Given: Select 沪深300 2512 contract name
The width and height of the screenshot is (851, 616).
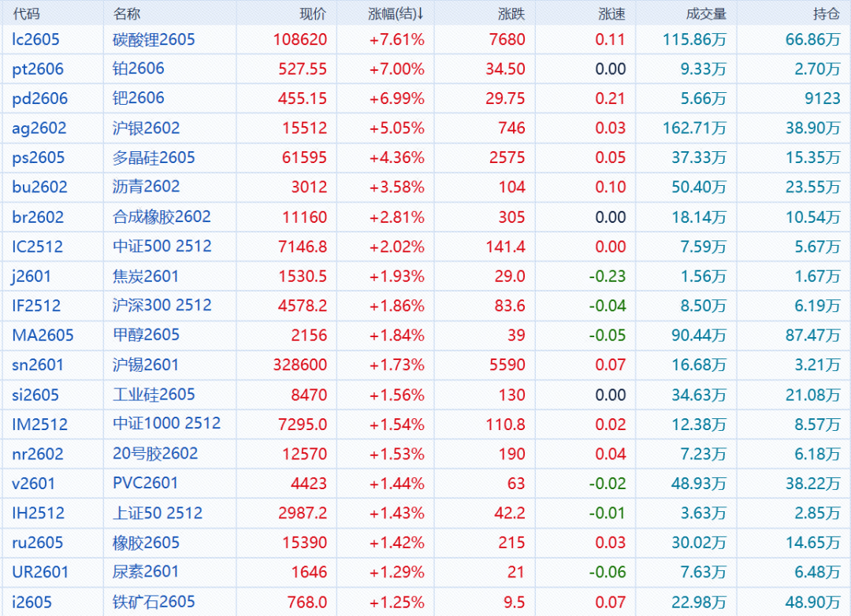Looking at the screenshot, I should [162, 306].
